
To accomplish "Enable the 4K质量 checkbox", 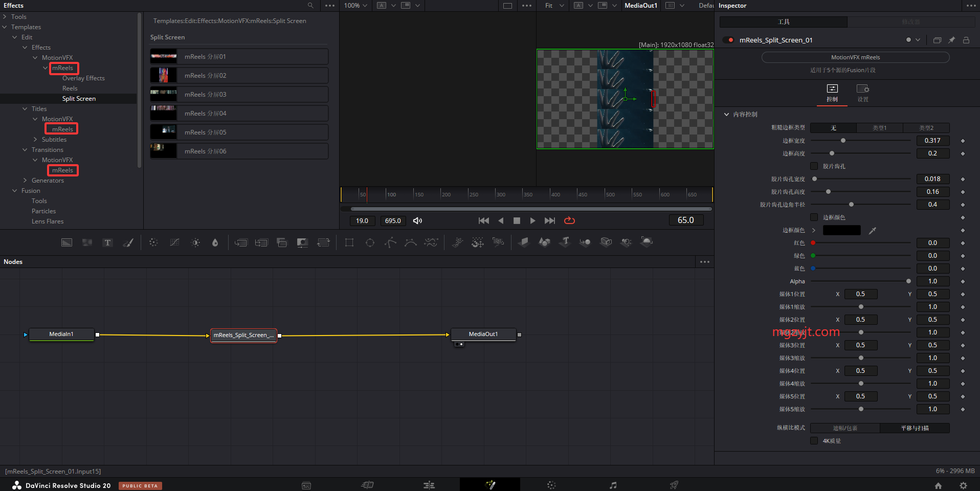I will click(814, 440).
